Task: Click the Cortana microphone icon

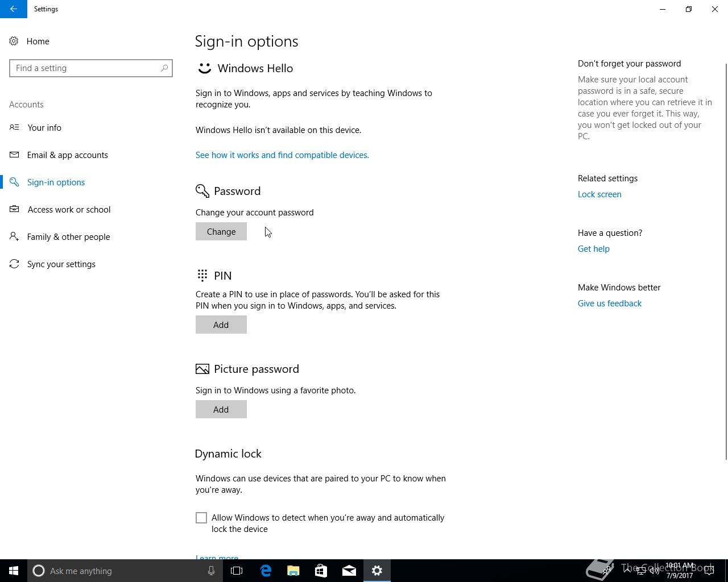Action: pos(211,571)
